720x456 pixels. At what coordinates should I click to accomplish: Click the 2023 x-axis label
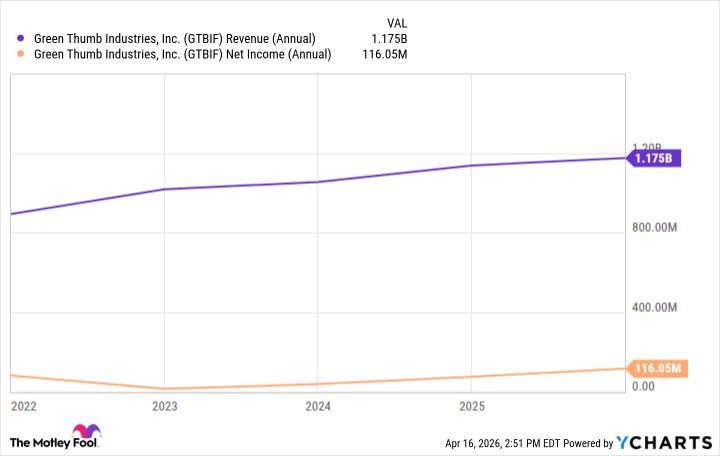click(x=164, y=407)
